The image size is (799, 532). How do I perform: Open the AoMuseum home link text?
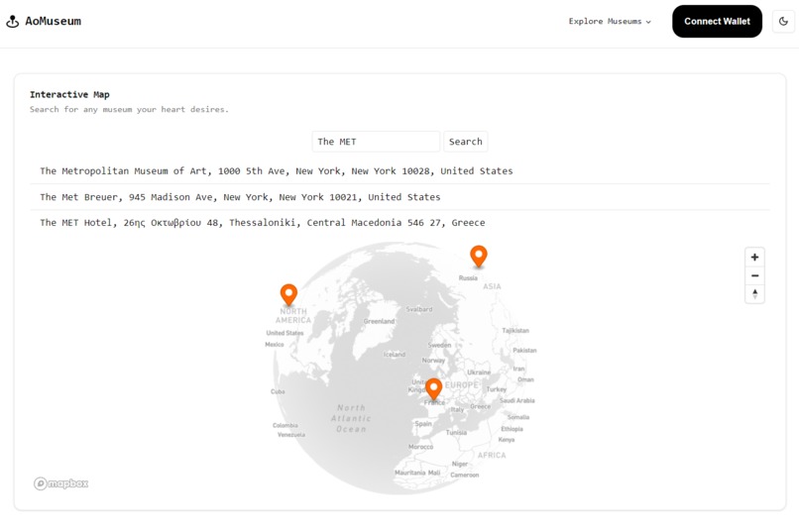pos(53,22)
